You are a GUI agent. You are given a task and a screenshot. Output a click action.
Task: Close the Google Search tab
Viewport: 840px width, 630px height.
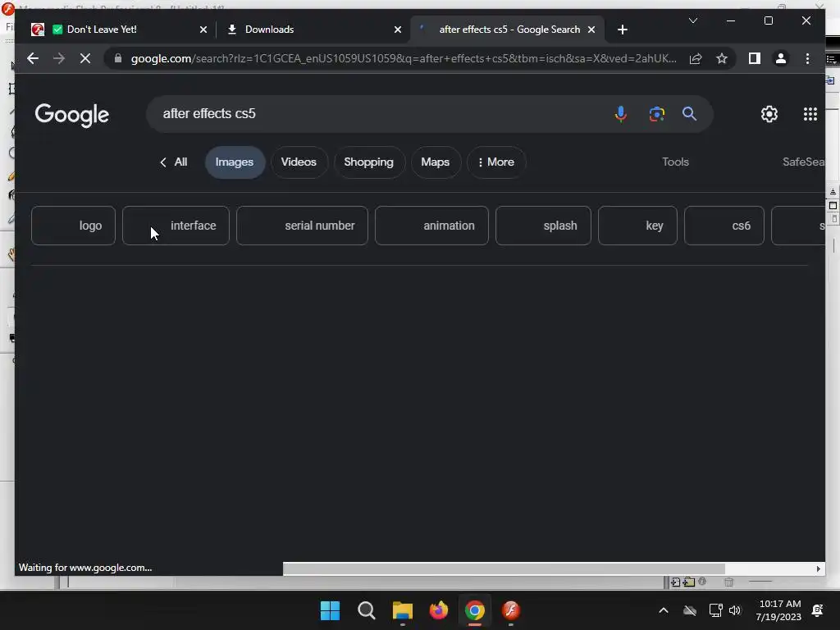coord(591,30)
